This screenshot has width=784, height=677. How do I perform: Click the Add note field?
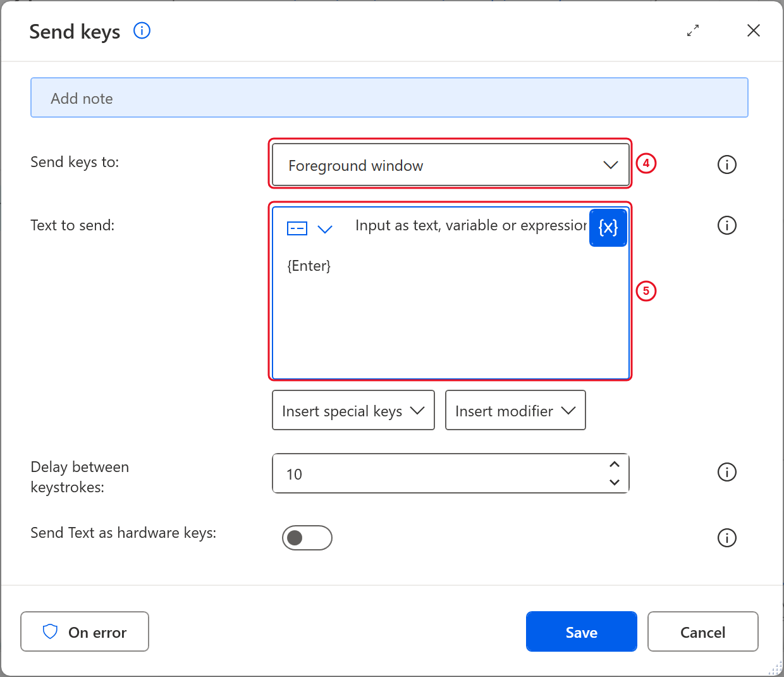coord(389,98)
